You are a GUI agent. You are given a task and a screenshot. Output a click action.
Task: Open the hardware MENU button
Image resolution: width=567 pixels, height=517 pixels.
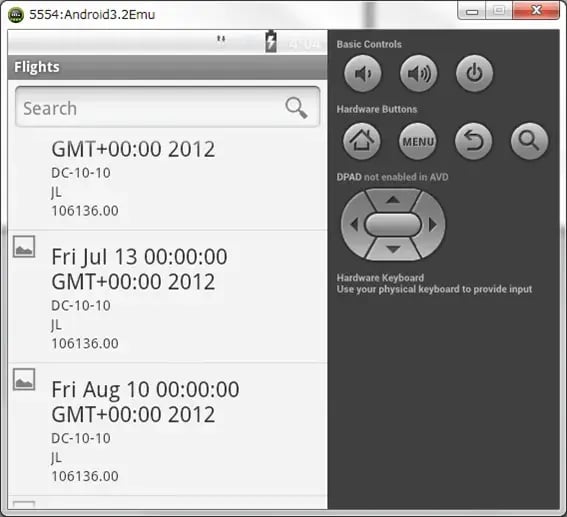tap(418, 141)
